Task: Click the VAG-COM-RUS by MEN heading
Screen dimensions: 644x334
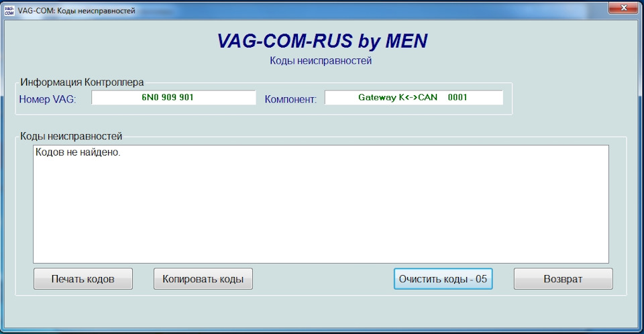Action: coord(322,41)
